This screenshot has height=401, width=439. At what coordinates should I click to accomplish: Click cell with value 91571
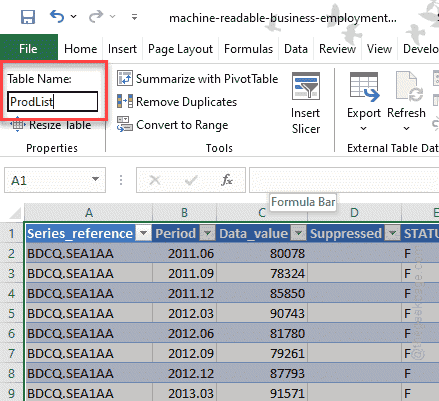262,393
